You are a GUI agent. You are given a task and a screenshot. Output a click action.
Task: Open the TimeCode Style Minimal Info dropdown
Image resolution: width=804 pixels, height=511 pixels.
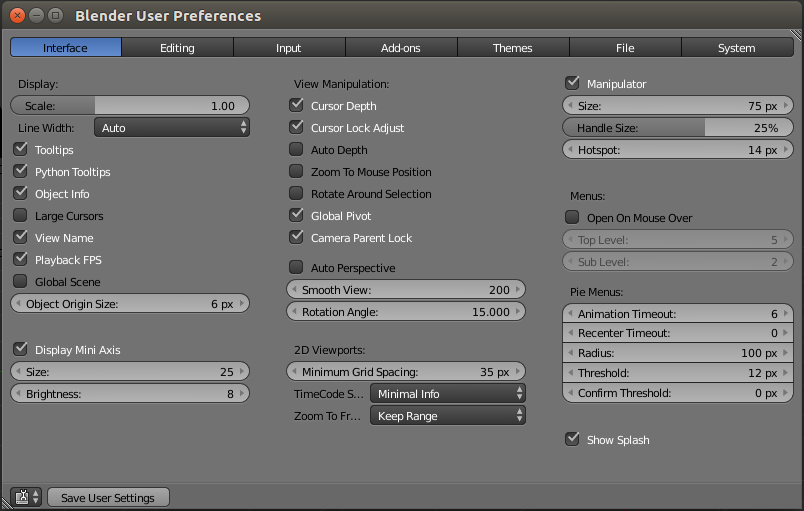pos(447,394)
